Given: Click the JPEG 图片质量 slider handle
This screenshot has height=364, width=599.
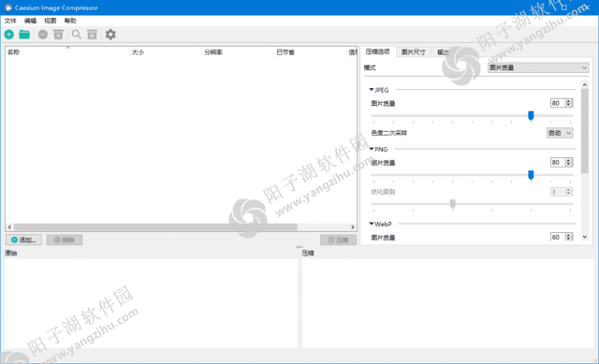Looking at the screenshot, I should [531, 116].
